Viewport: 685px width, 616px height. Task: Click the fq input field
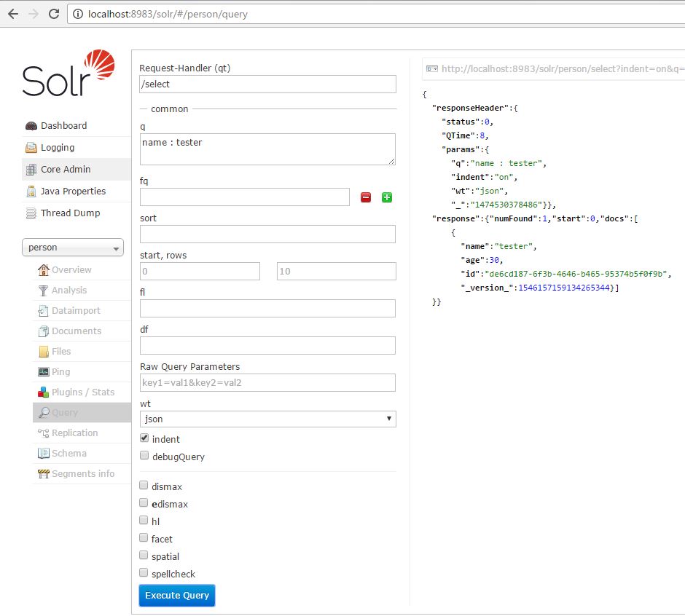pos(245,197)
